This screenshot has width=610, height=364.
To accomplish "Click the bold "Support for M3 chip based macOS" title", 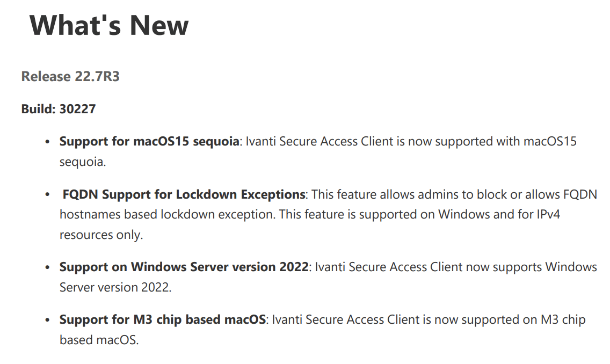I will (x=163, y=319).
